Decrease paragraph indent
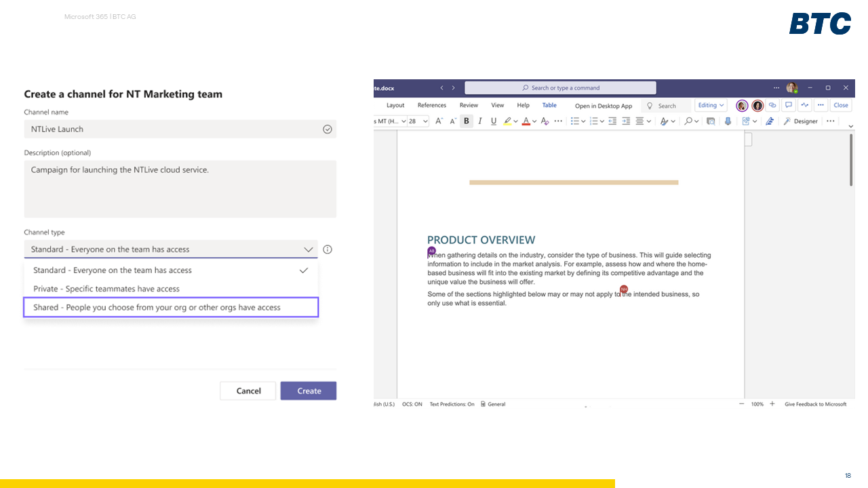868x488 pixels. click(612, 121)
